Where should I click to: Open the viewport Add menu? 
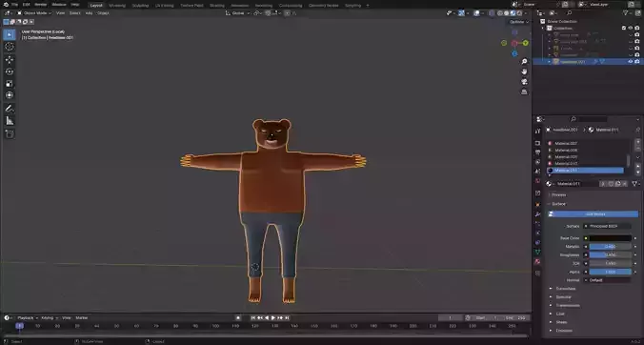tap(89, 13)
